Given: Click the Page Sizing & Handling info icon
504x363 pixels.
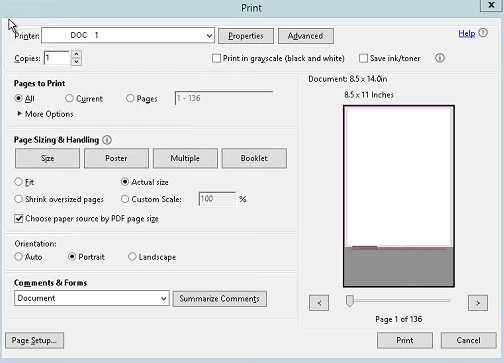Looking at the screenshot, I should pos(107,140).
